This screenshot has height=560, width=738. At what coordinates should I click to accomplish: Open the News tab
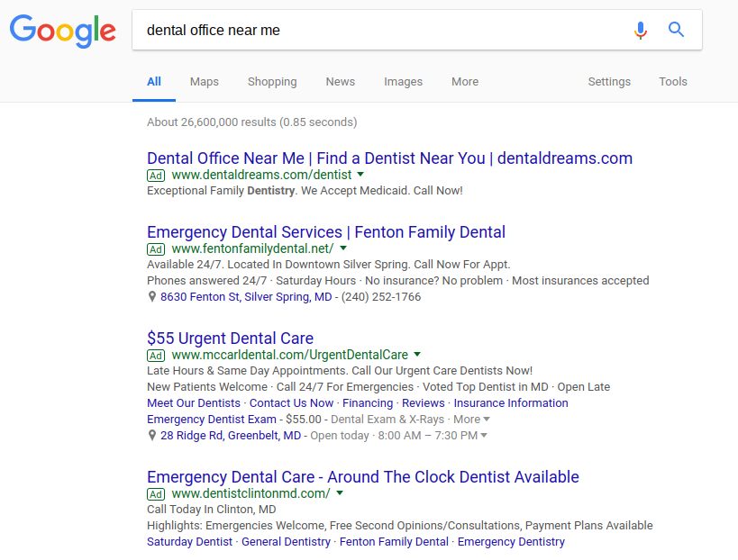[341, 82]
